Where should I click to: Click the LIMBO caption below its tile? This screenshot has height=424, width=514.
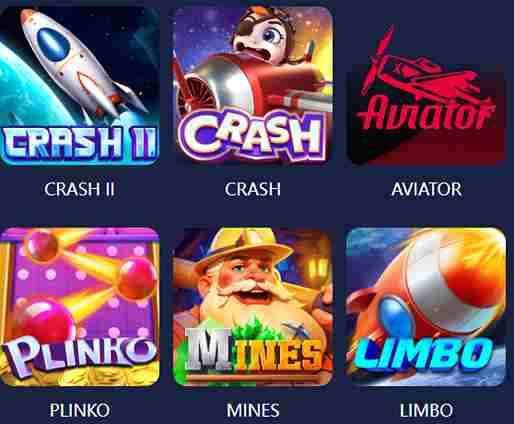(x=426, y=410)
